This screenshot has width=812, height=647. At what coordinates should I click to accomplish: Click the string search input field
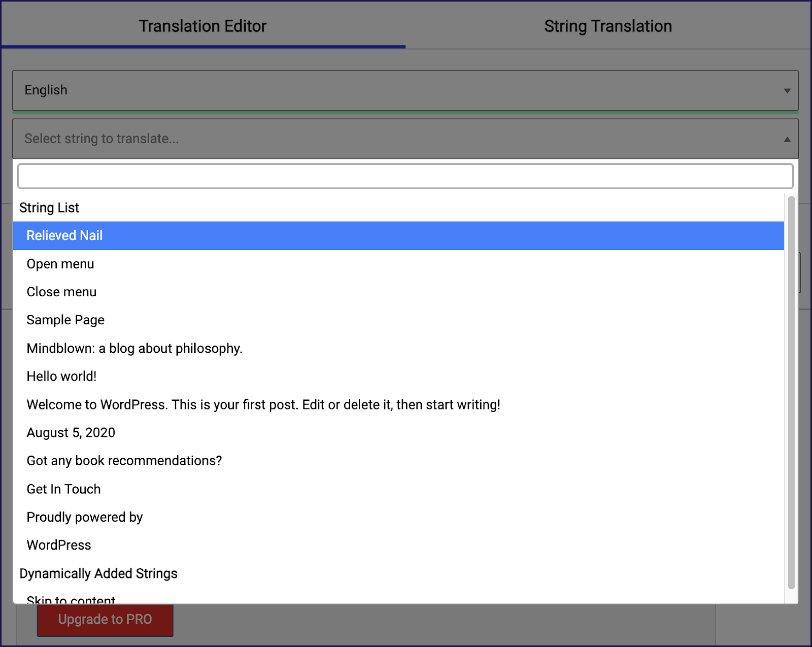(x=405, y=176)
